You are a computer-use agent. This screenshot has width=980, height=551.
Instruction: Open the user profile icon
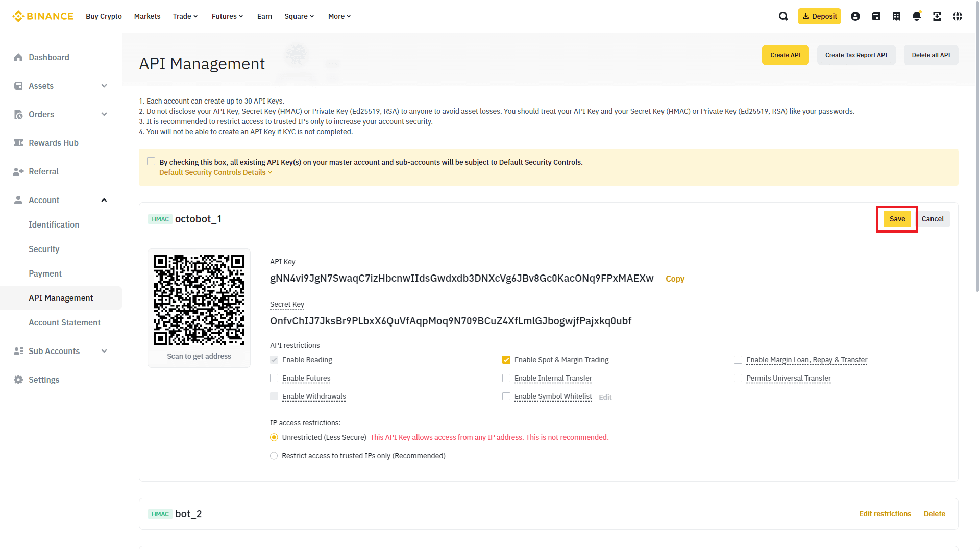tap(855, 16)
